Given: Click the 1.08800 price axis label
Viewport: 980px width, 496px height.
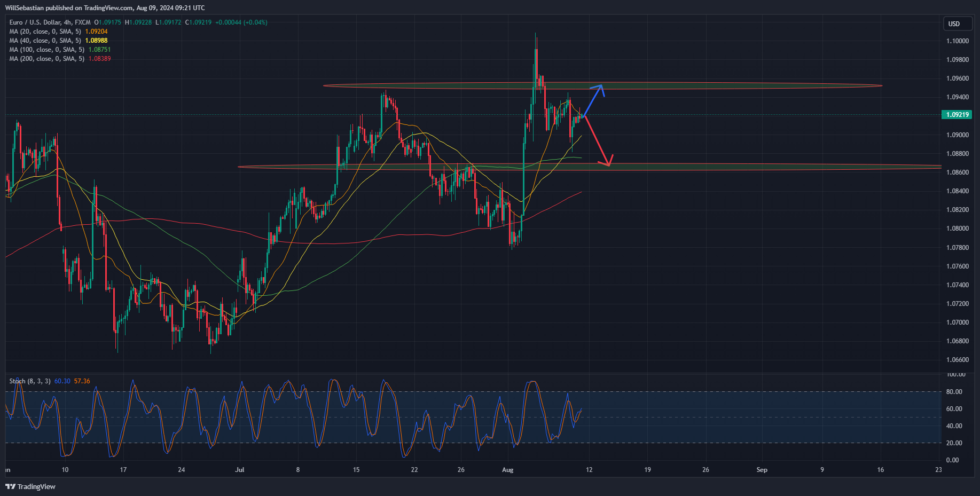Looking at the screenshot, I should click(x=957, y=154).
